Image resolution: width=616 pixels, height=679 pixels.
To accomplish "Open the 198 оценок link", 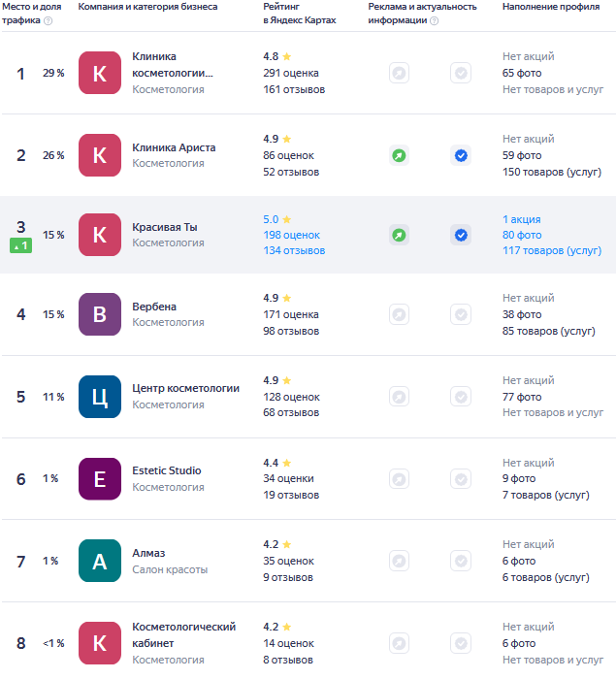I will click(292, 235).
